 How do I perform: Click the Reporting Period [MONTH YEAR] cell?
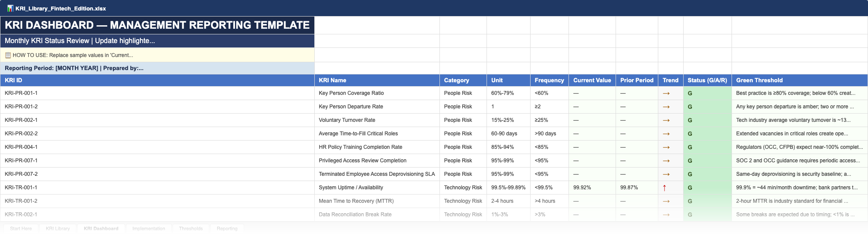click(157, 68)
